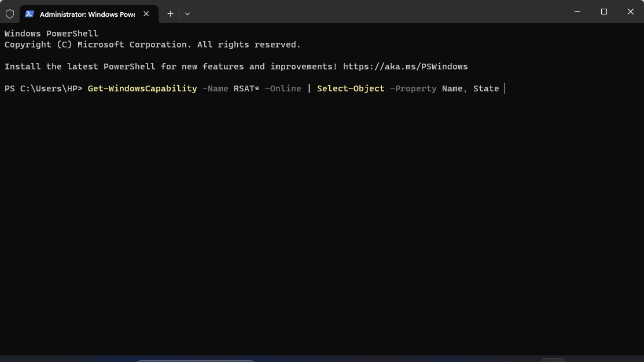The image size is (644, 362).
Task: Close the Administrator PowerShell tab
Action: coord(146,14)
